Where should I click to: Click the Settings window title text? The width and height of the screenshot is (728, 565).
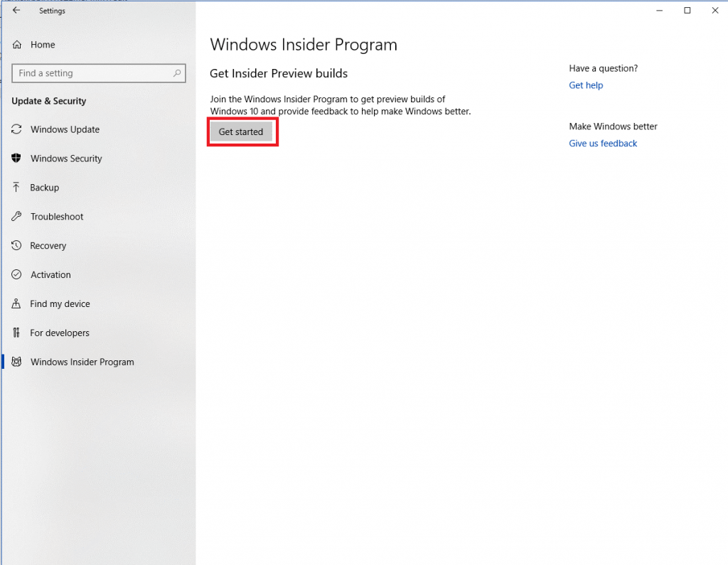click(52, 11)
